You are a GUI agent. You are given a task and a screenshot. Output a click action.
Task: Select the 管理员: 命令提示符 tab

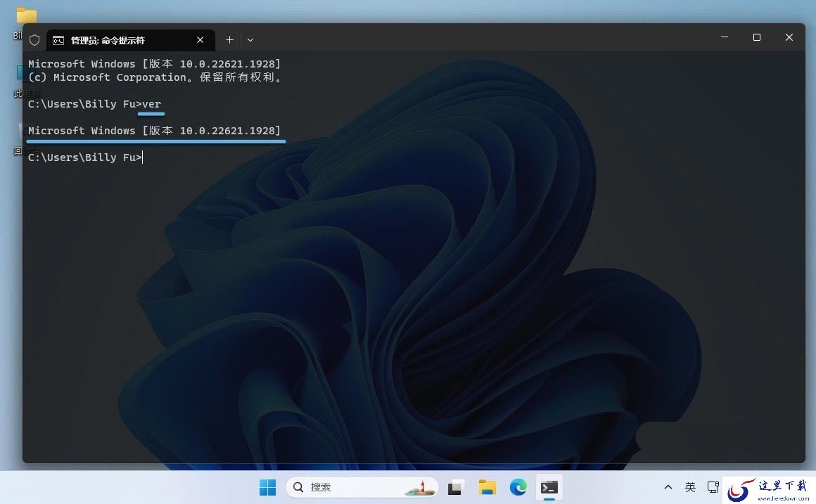click(x=131, y=40)
